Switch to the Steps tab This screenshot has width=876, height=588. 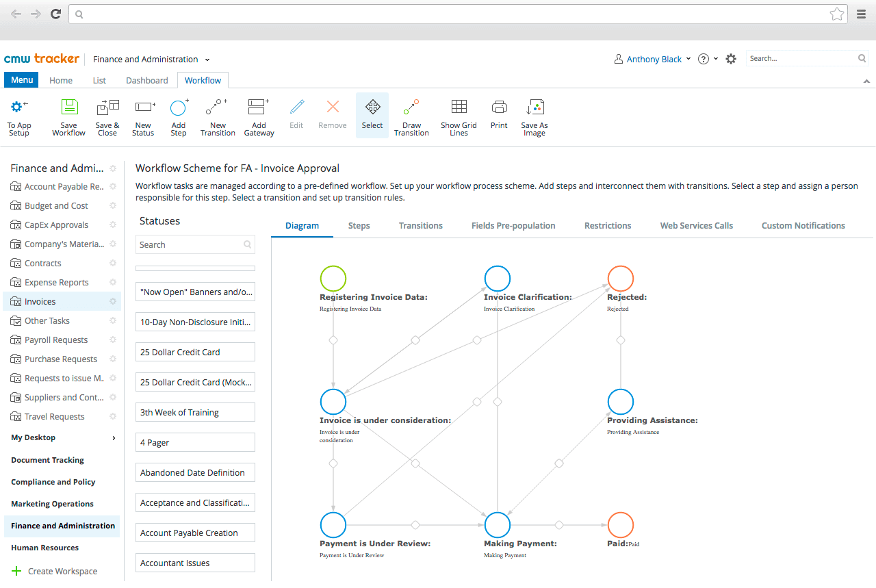point(359,225)
